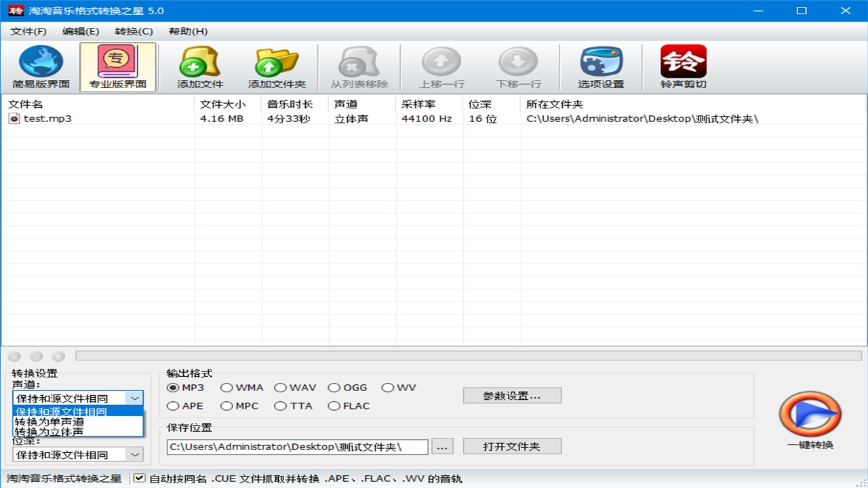Image resolution: width=868 pixels, height=488 pixels.
Task: Open the 文件(F) menu
Action: pyautogui.click(x=28, y=31)
